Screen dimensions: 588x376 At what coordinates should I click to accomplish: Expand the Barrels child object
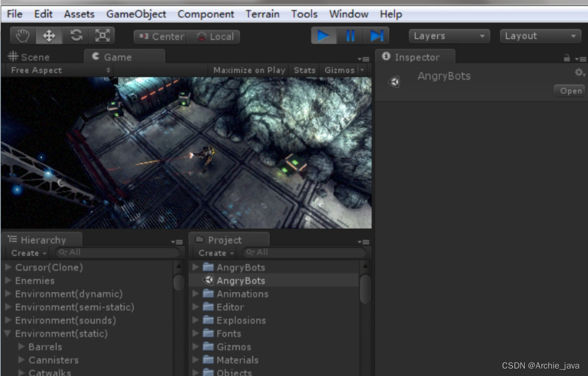coord(21,347)
